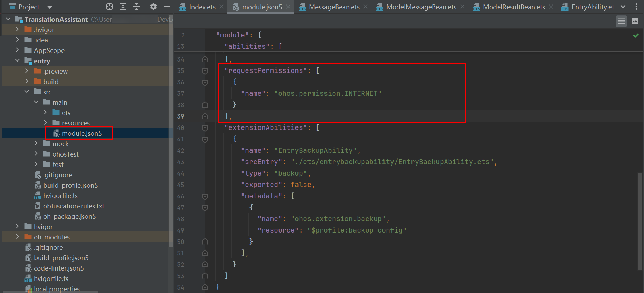Image resolution: width=644 pixels, height=293 pixels.
Task: Open the editor tabs more-options kebab menu
Action: click(636, 7)
